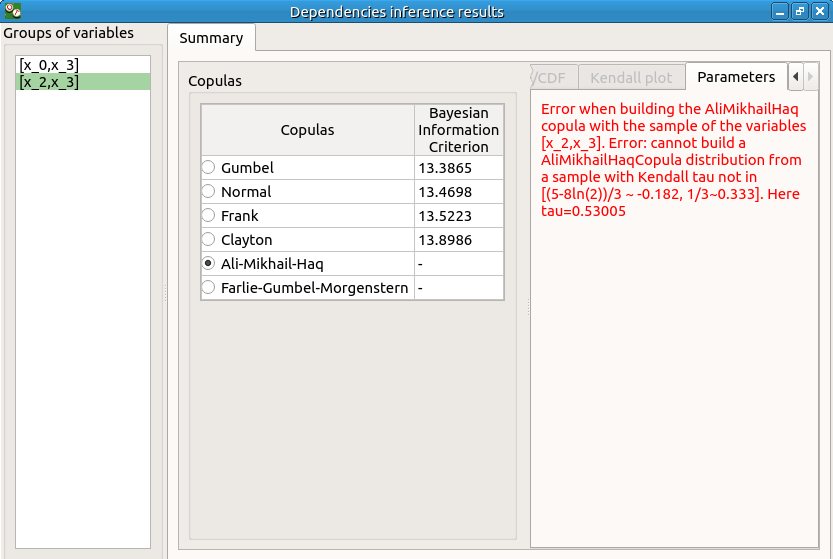Open the Parameters tab
Screen dimensions: 833x559
pos(736,77)
